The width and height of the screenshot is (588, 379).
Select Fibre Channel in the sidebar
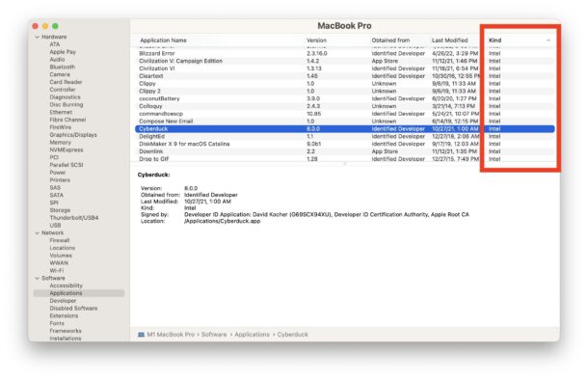67,120
